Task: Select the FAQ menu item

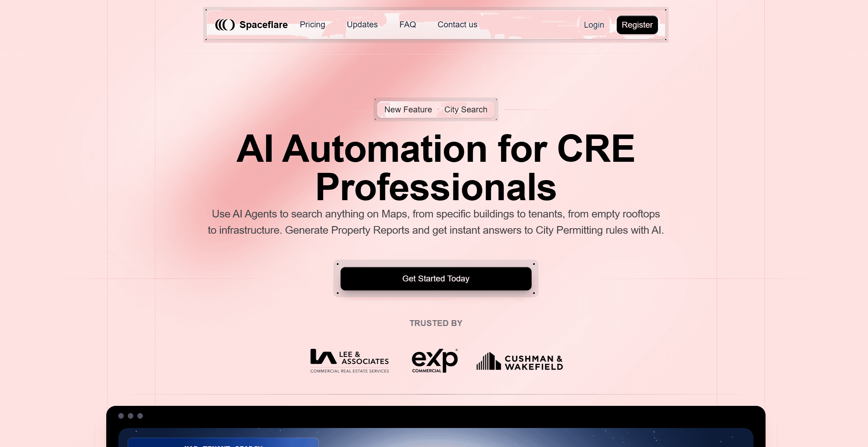Action: pyautogui.click(x=407, y=25)
